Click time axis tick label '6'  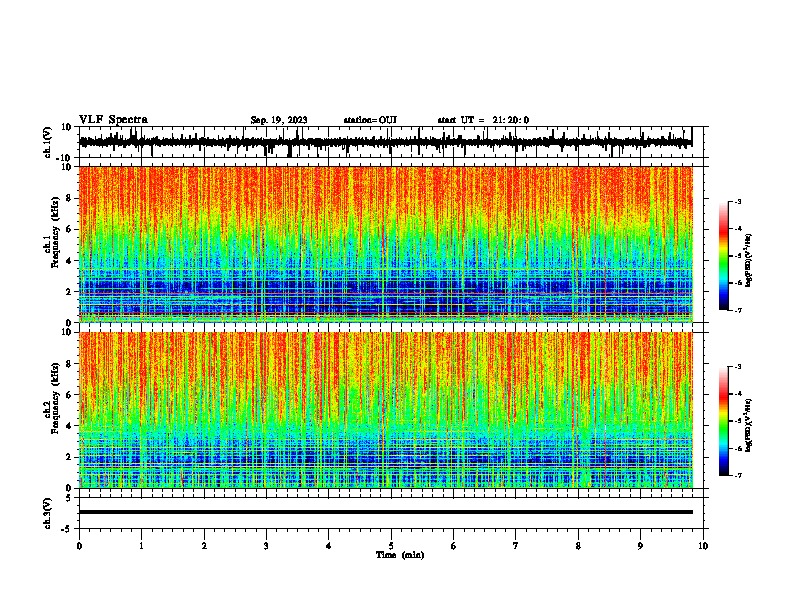454,546
